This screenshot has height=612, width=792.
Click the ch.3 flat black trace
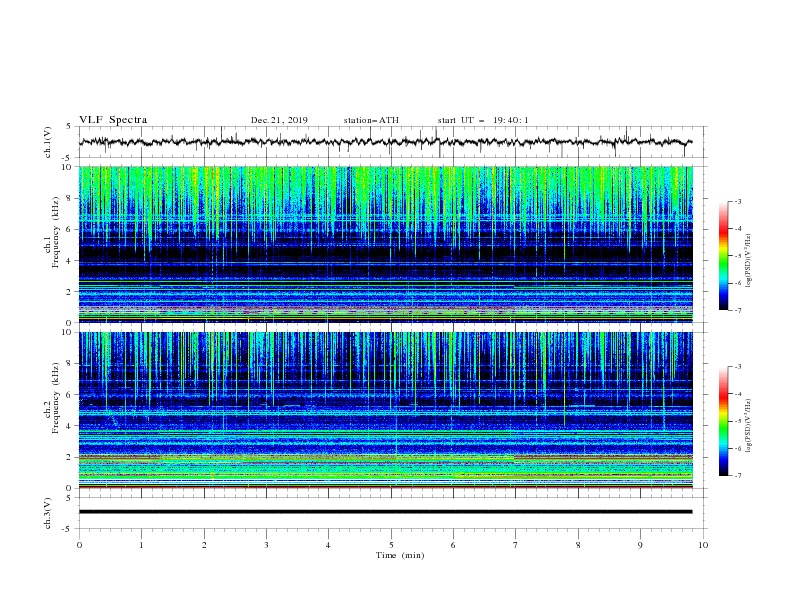click(x=386, y=512)
